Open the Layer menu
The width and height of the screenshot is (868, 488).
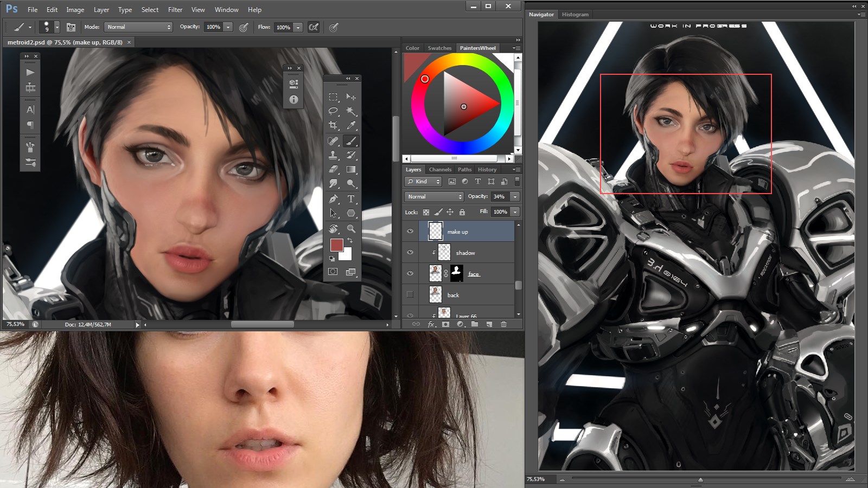point(101,10)
